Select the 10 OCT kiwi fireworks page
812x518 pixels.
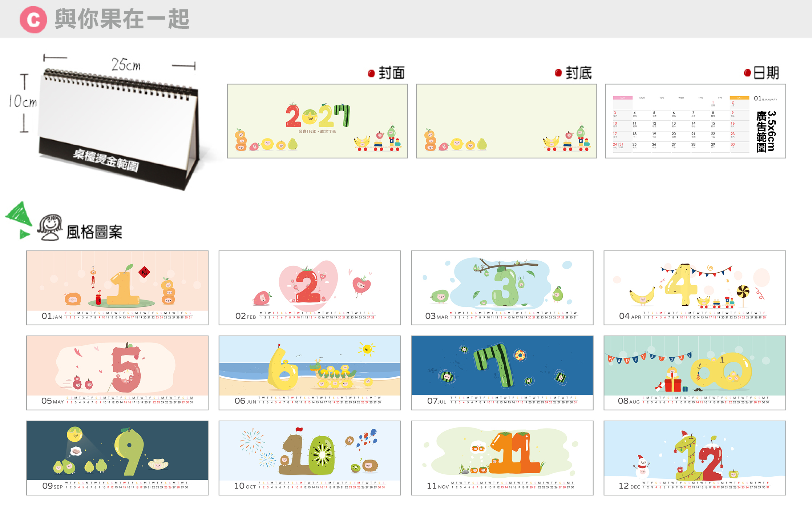(310, 458)
